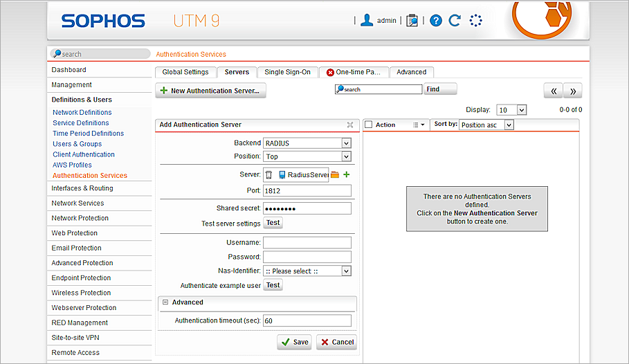Open the Nas-Identifier dropdown
The width and height of the screenshot is (629, 364).
307,271
